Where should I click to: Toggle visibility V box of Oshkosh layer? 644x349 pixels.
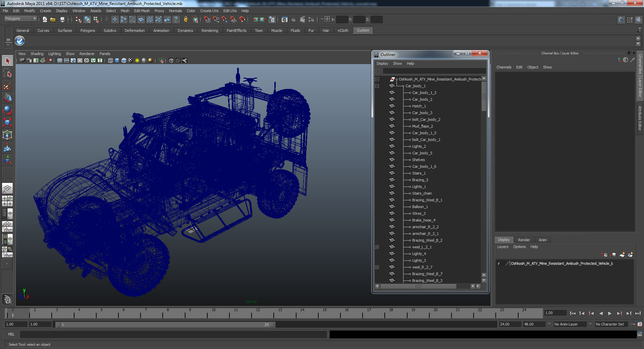click(499, 263)
